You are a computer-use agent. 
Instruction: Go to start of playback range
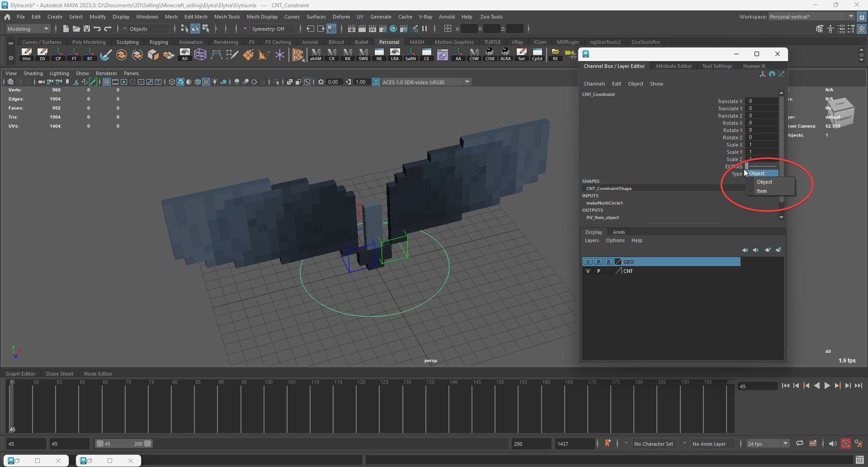coord(785,386)
